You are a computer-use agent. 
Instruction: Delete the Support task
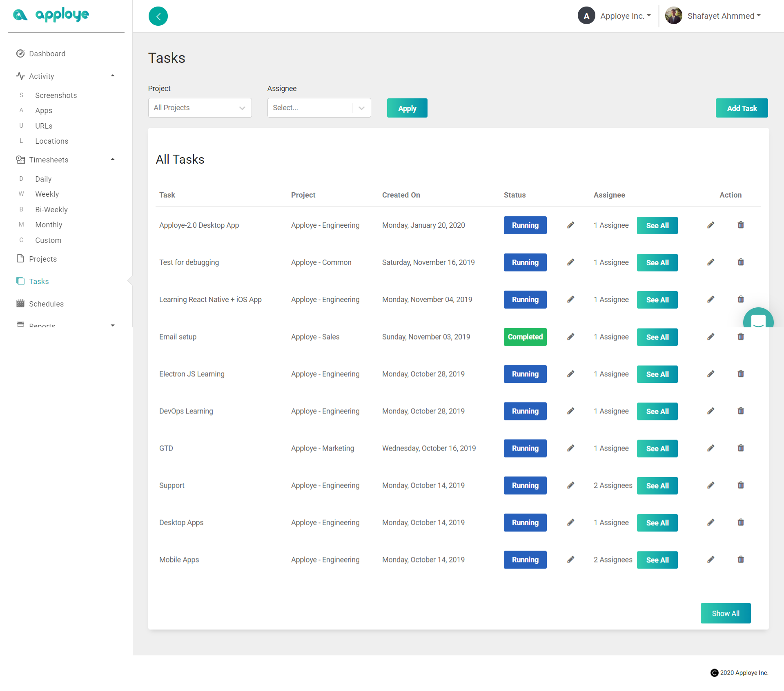(x=741, y=485)
